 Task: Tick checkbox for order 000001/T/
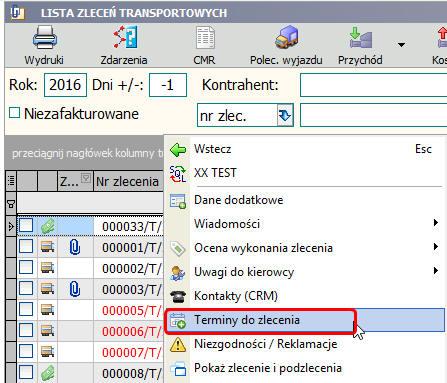(x=26, y=246)
